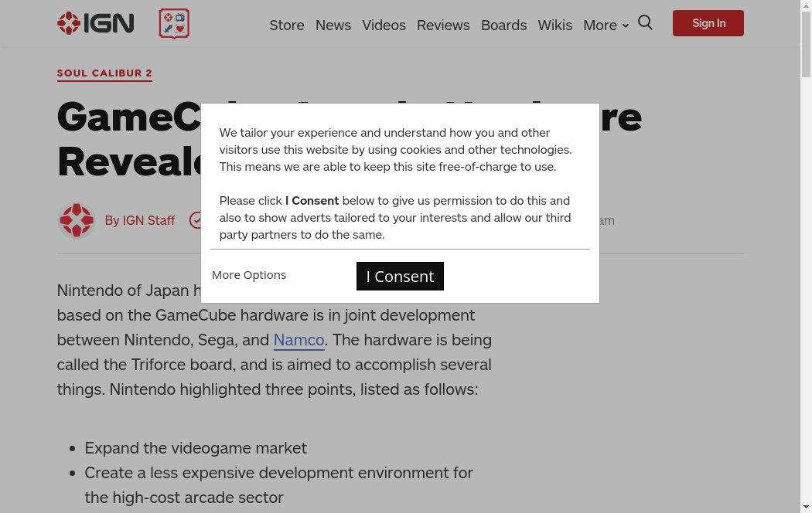Viewport: 812px width, 513px height.
Task: Open the Store menu item
Action: coord(286,25)
